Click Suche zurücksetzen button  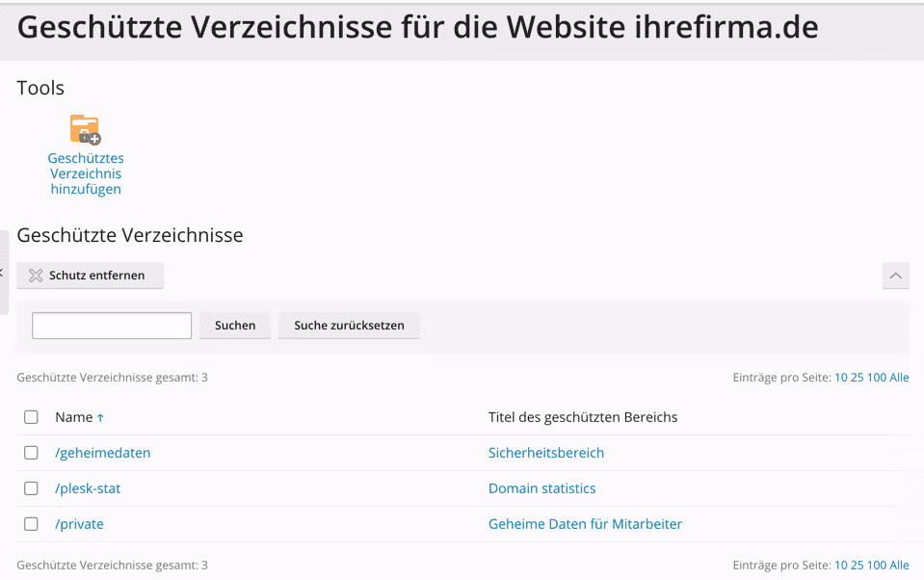tap(349, 326)
